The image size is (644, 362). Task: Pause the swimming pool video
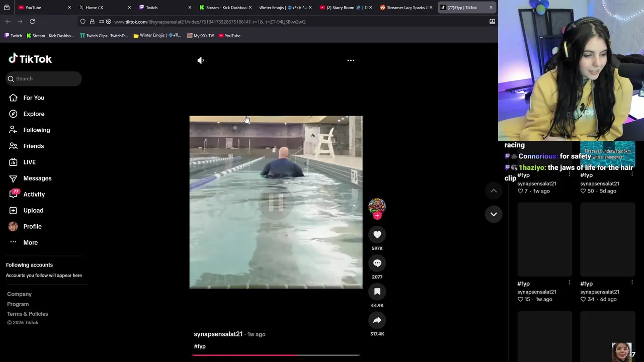(276, 202)
